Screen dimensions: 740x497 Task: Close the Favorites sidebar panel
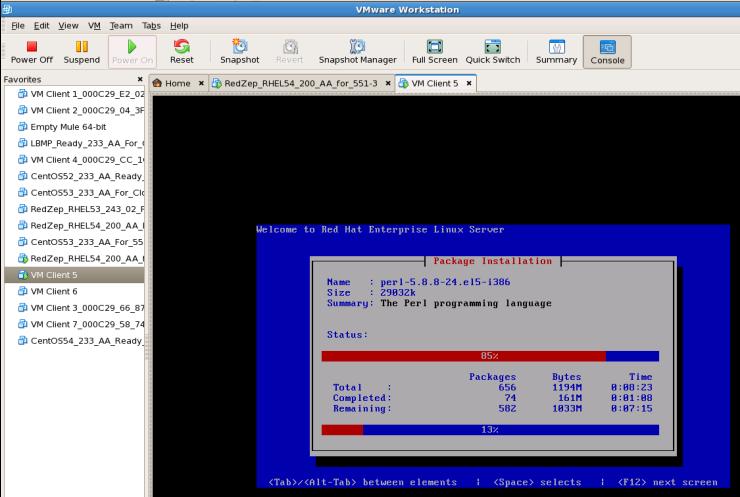pos(140,79)
